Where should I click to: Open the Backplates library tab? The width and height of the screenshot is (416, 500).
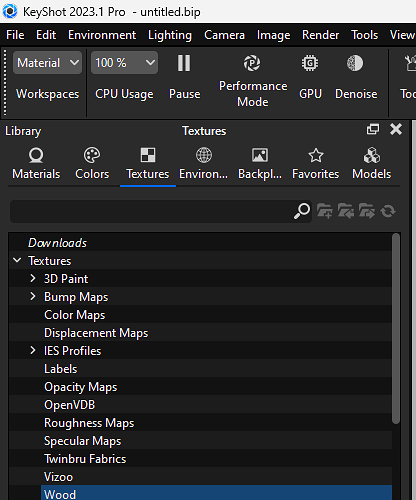[x=260, y=164]
